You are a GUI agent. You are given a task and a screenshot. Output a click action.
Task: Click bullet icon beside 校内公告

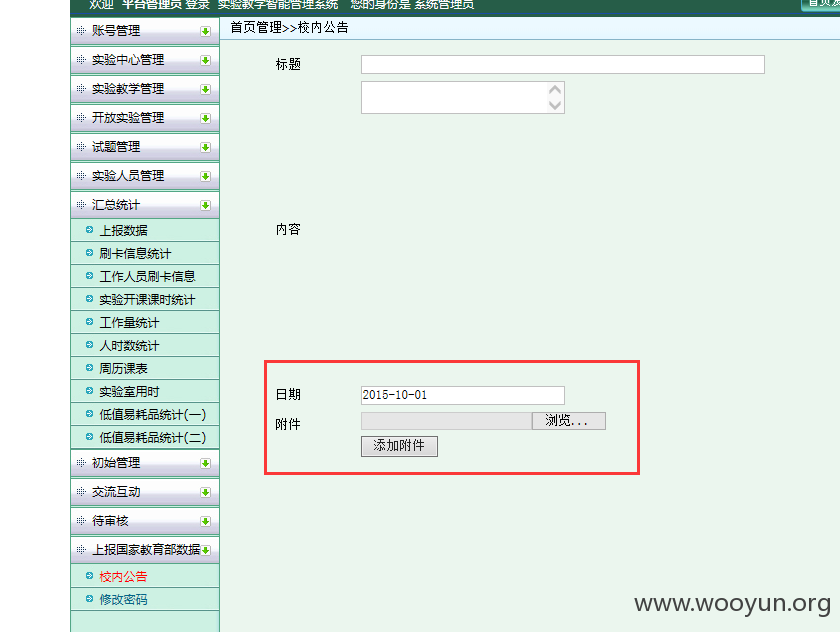click(x=89, y=576)
